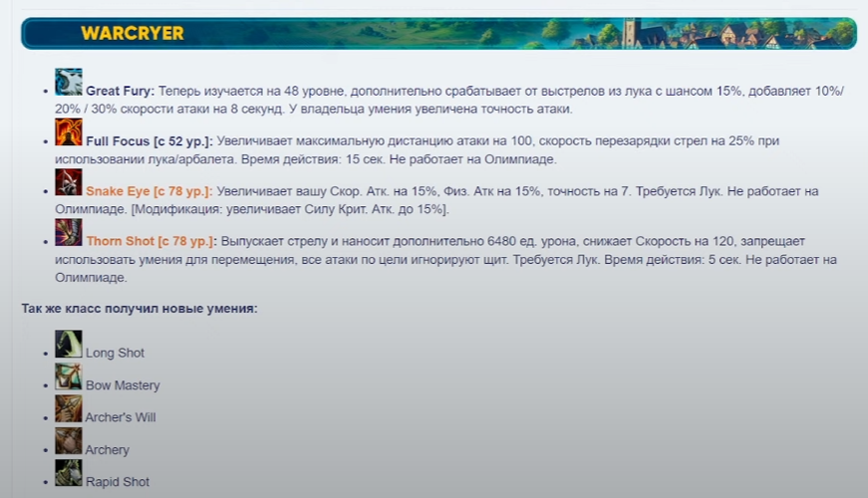This screenshot has height=498, width=868.
Task: Click the Full Focus skill icon
Action: [68, 132]
